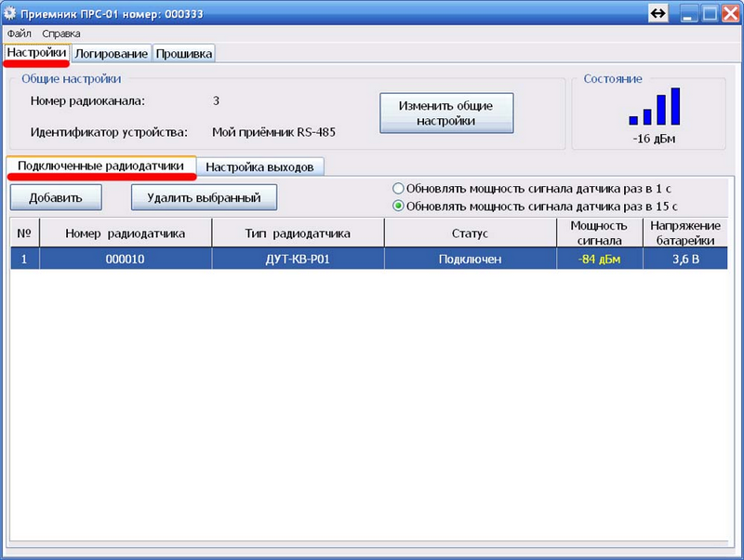Open the Файл menu
The width and height of the screenshot is (744, 560).
point(19,33)
